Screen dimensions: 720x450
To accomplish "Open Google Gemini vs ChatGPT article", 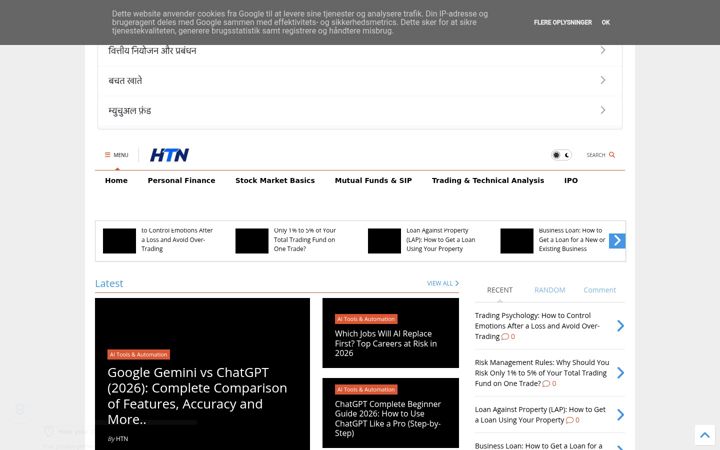I will 197,396.
